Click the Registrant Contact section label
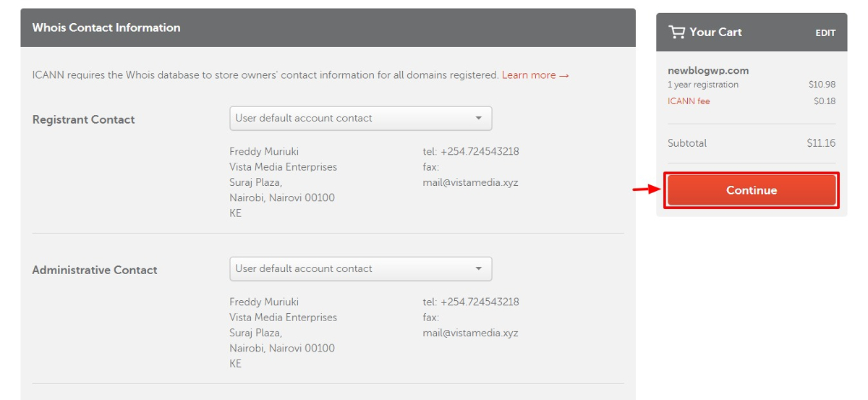868x400 pixels. [x=83, y=120]
